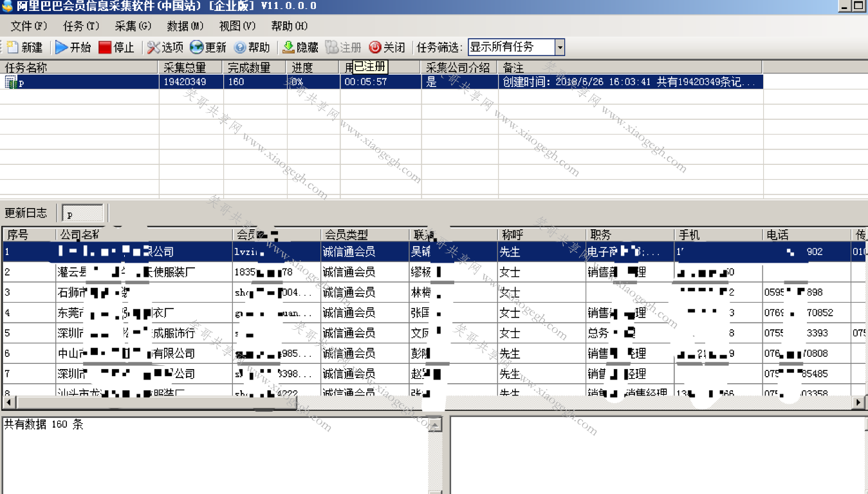Open the 视图(V) menu
Viewport: 868px width, 494px height.
click(x=237, y=26)
